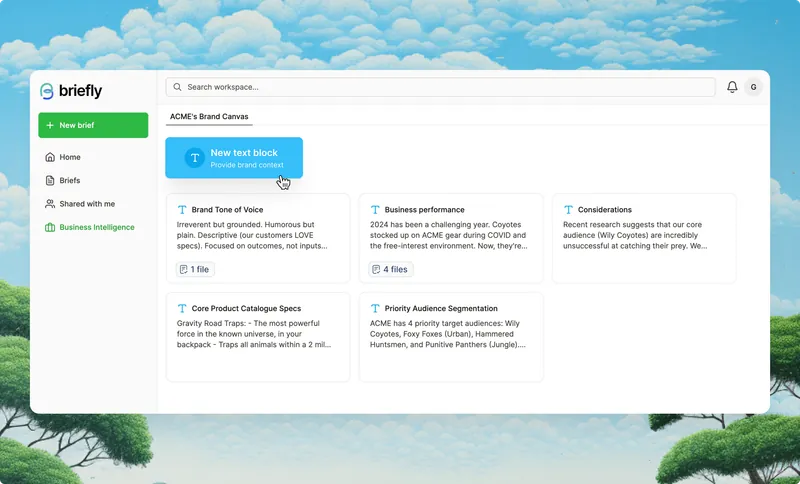Open the Considerations text block card
This screenshot has width=800, height=484.
click(x=644, y=238)
